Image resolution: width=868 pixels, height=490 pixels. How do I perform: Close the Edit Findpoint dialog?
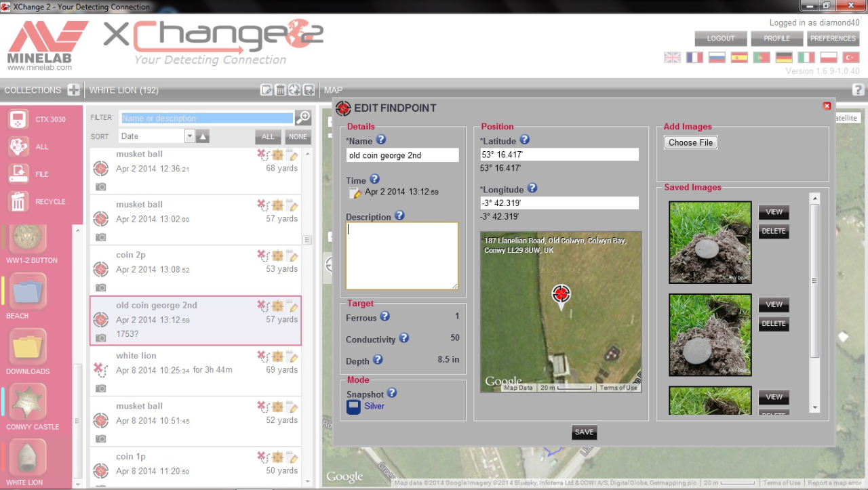tap(827, 106)
